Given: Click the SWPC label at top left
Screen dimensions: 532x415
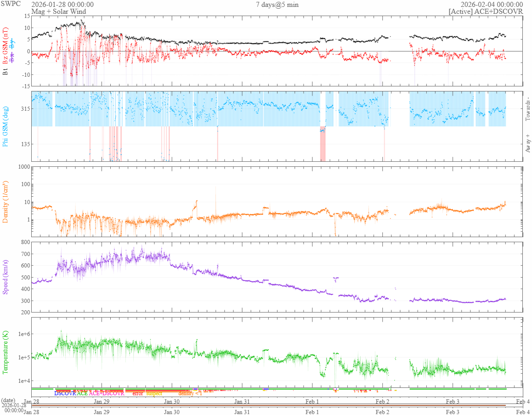Looking at the screenshot, I should [x=11, y=4].
